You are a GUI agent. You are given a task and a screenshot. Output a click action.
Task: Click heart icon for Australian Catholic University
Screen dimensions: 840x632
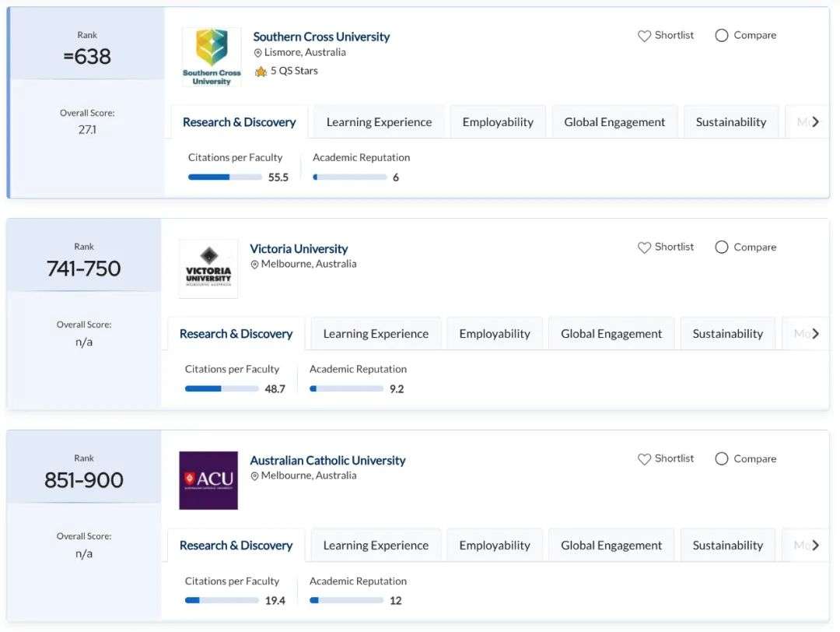(644, 459)
